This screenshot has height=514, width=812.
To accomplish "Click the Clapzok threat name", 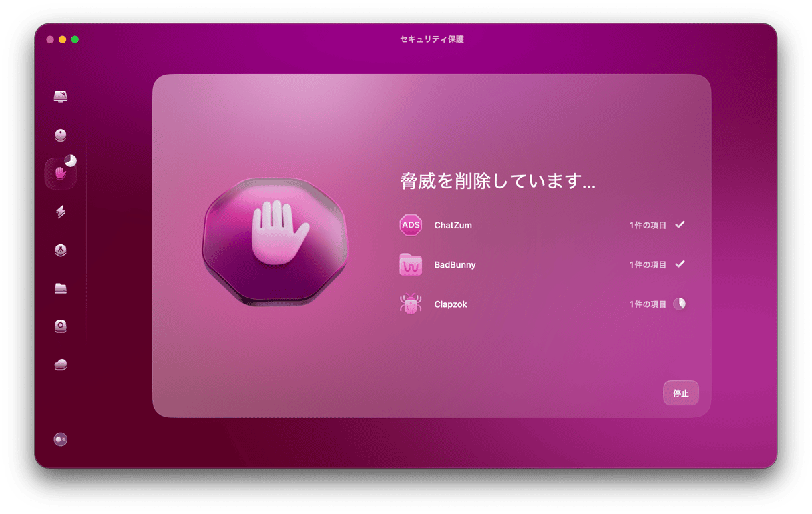I will (451, 304).
